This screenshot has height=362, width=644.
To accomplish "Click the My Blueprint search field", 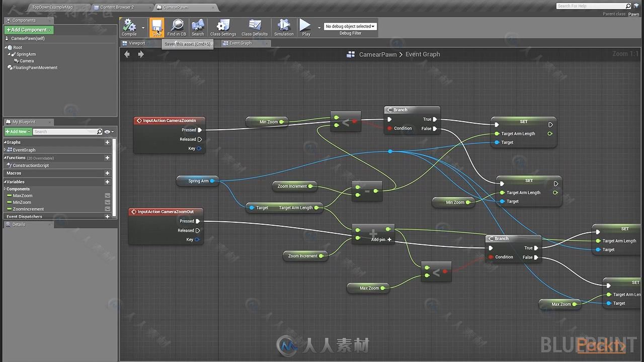I will [65, 132].
